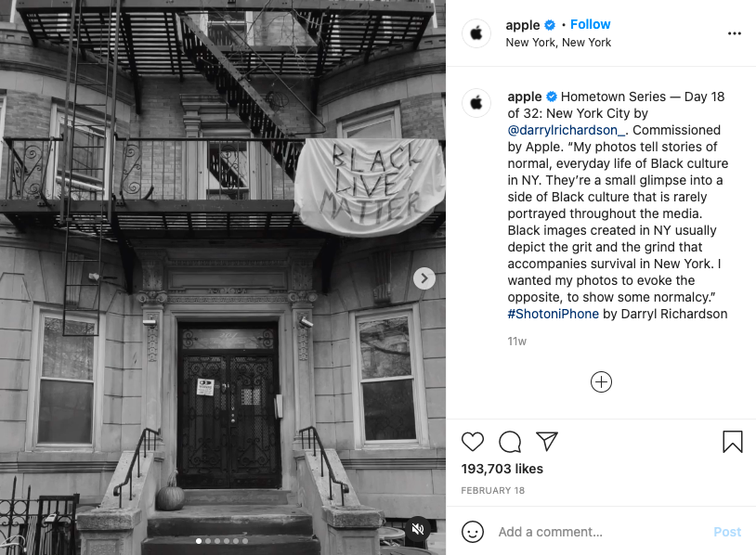Open emoji picker smiley icon

[x=473, y=532]
